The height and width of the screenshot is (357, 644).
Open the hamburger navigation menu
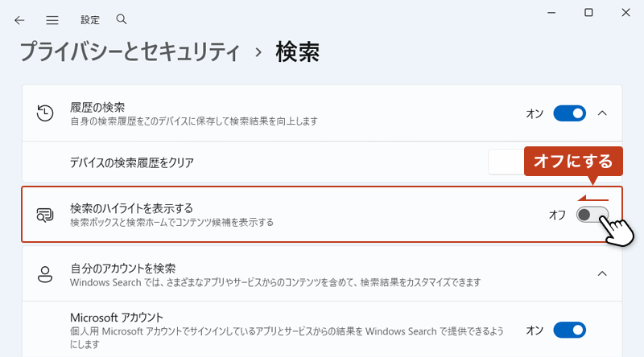tap(52, 19)
